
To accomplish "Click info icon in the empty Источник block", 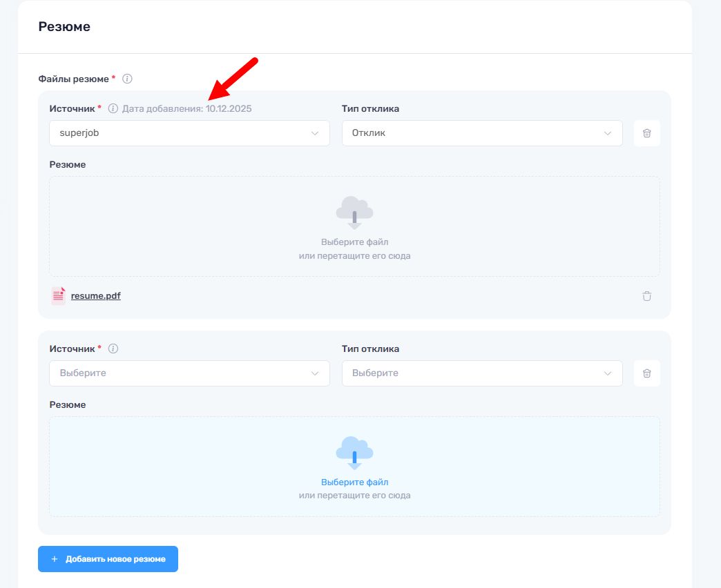I will point(113,349).
